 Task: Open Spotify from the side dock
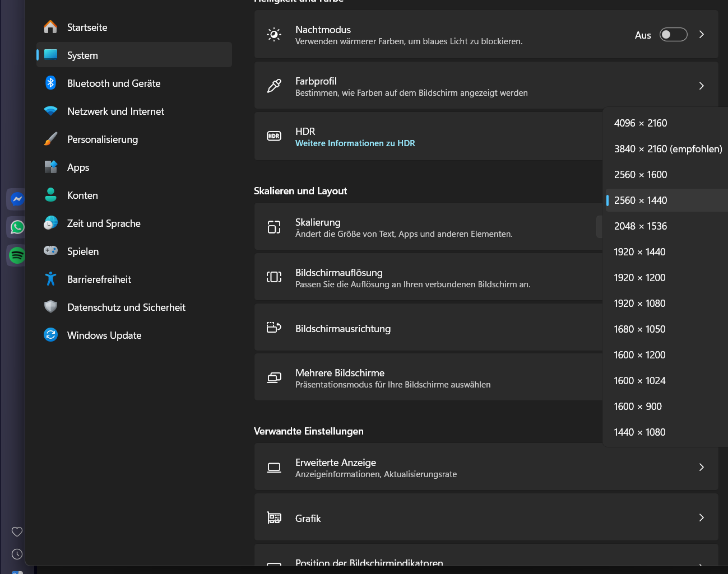point(17,255)
